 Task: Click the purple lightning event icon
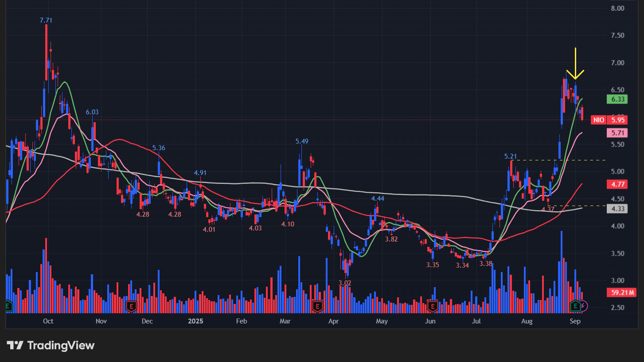point(584,306)
